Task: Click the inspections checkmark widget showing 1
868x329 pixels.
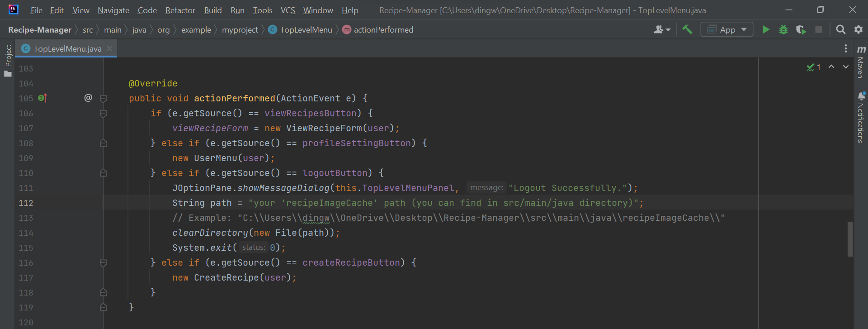Action: (814, 67)
